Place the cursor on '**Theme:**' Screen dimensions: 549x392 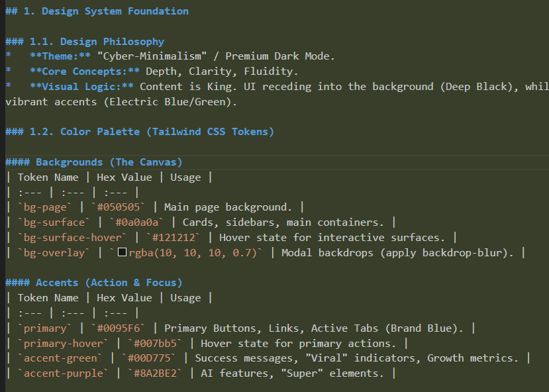tap(60, 56)
